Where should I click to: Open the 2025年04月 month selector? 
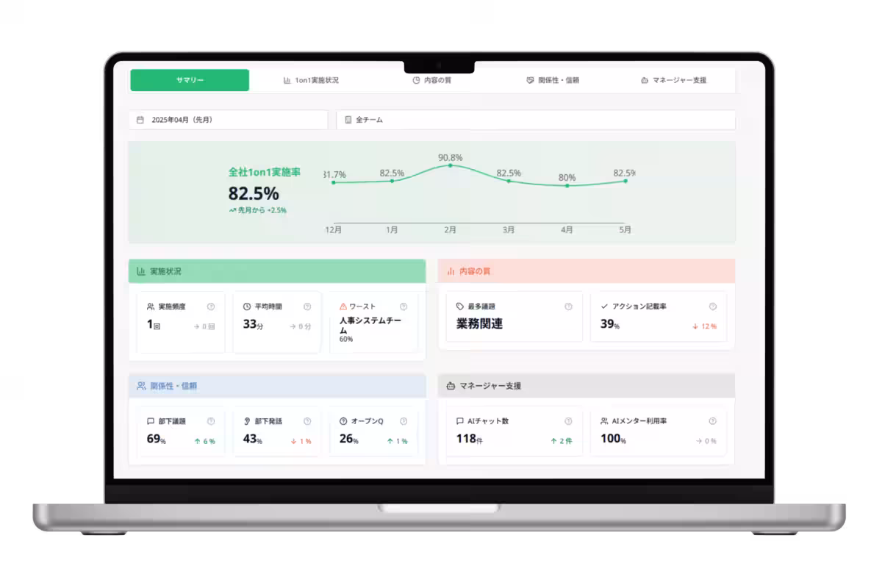point(228,120)
